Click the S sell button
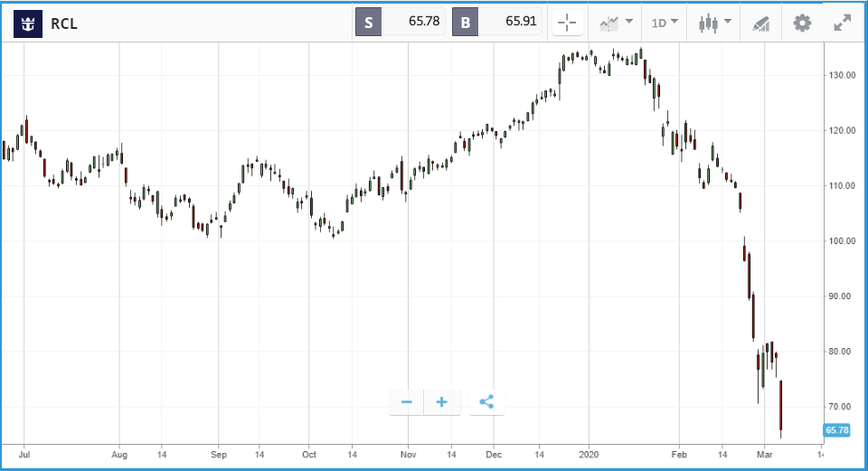 tap(368, 23)
